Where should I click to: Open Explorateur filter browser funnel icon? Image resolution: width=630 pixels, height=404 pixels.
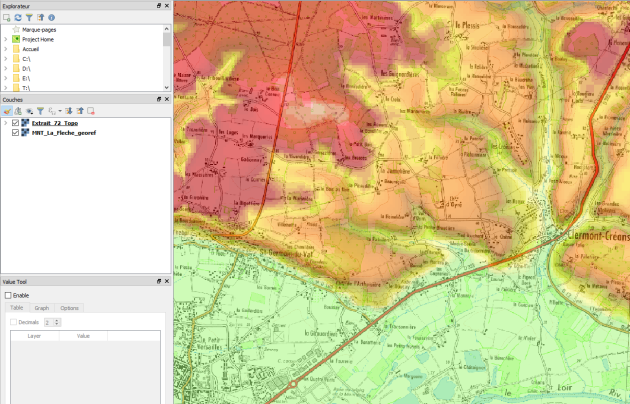click(x=29, y=18)
